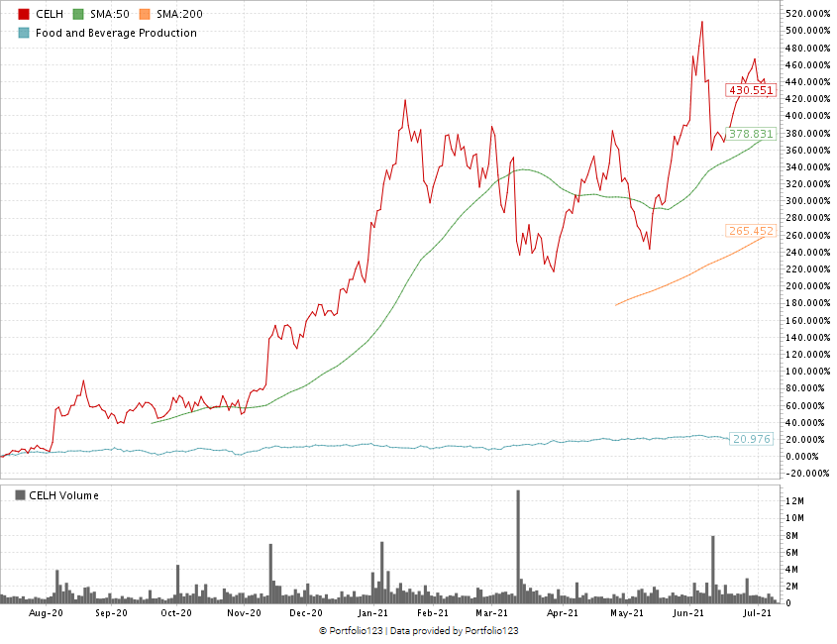Click the 378.831 SMA 50 value tag
Image resolution: width=837 pixels, height=644 pixels.
[x=751, y=134]
